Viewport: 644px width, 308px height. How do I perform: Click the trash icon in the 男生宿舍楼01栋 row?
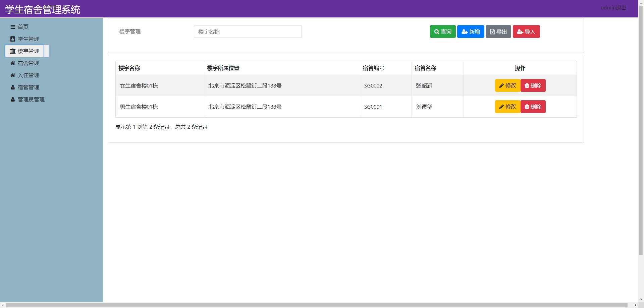point(527,107)
